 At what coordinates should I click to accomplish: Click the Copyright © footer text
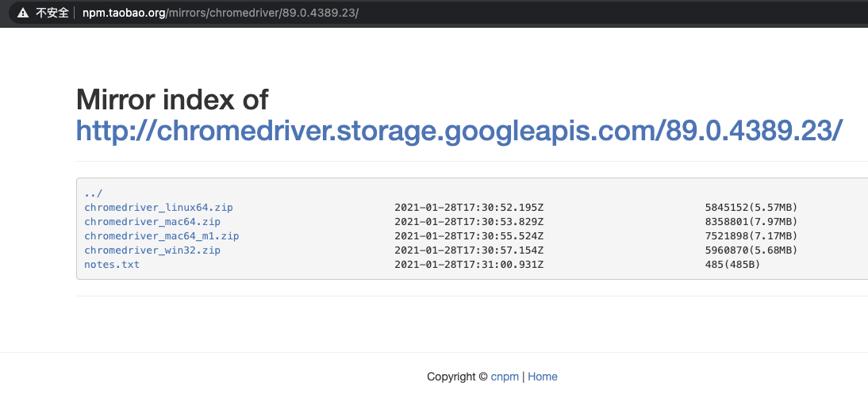(x=457, y=376)
